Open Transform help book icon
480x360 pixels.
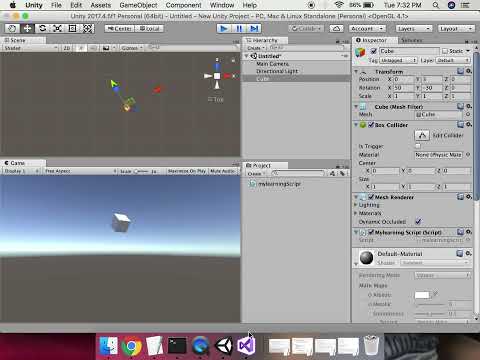click(460, 71)
